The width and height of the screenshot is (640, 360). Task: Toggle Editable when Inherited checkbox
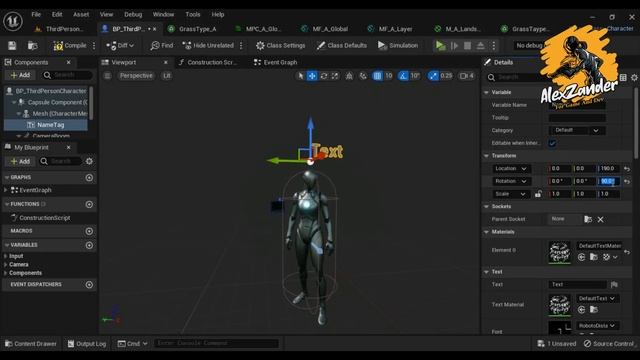552,143
